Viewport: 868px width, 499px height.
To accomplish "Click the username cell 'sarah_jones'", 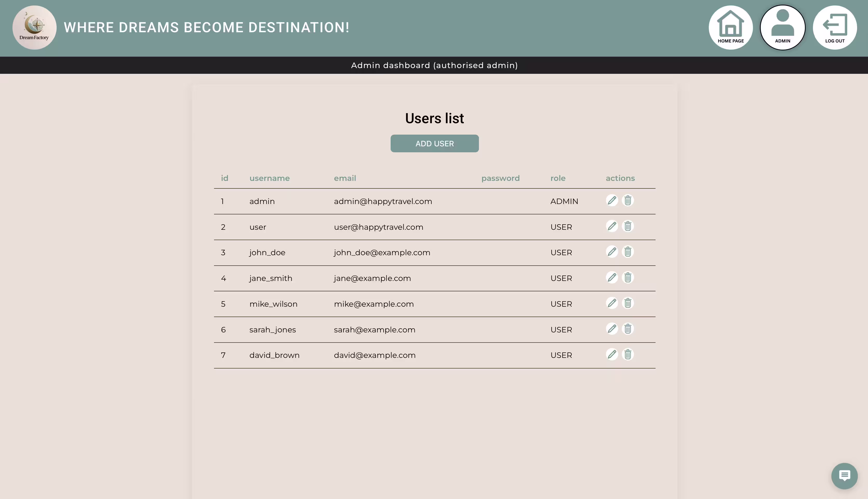I will tap(272, 330).
